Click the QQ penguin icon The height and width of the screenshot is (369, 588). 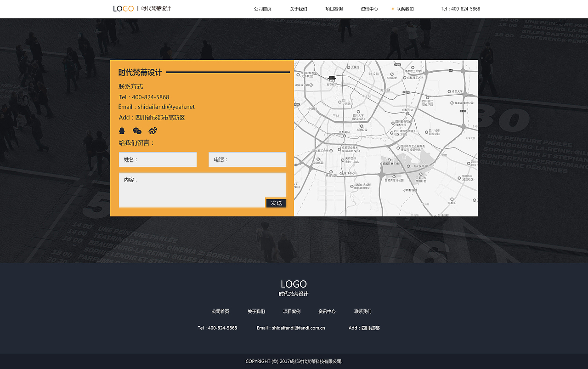[122, 131]
